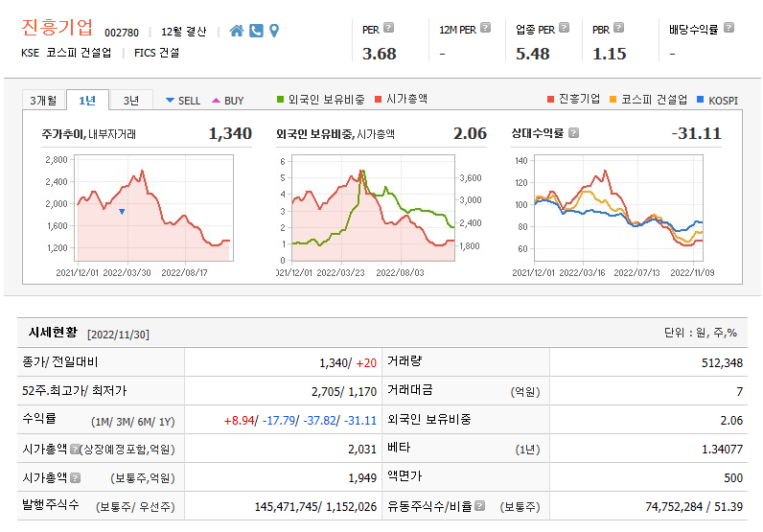763x532 pixels.
Task: Click the 주가추이 price chart
Action: [153, 208]
